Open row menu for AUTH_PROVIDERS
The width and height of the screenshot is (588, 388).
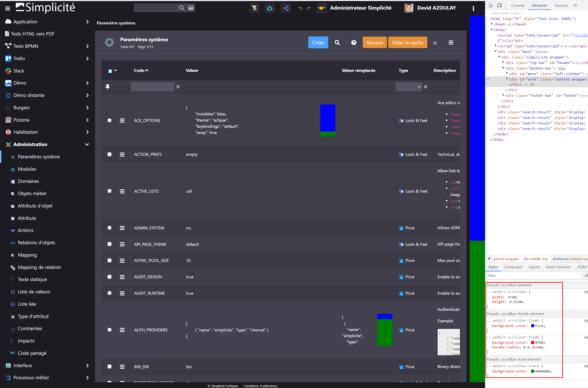(x=122, y=330)
